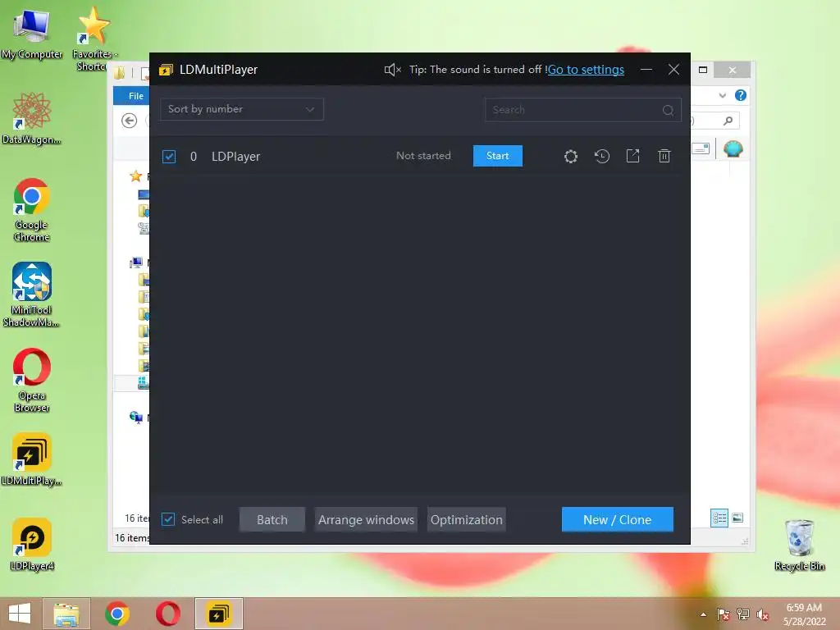Delete LDPlayer instance with trash icon

664,156
